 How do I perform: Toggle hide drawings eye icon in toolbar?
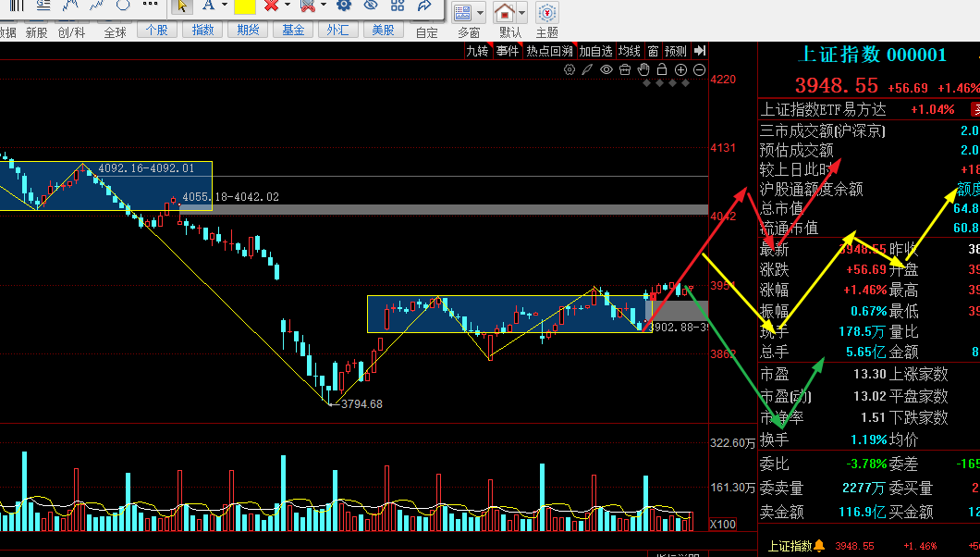[371, 6]
